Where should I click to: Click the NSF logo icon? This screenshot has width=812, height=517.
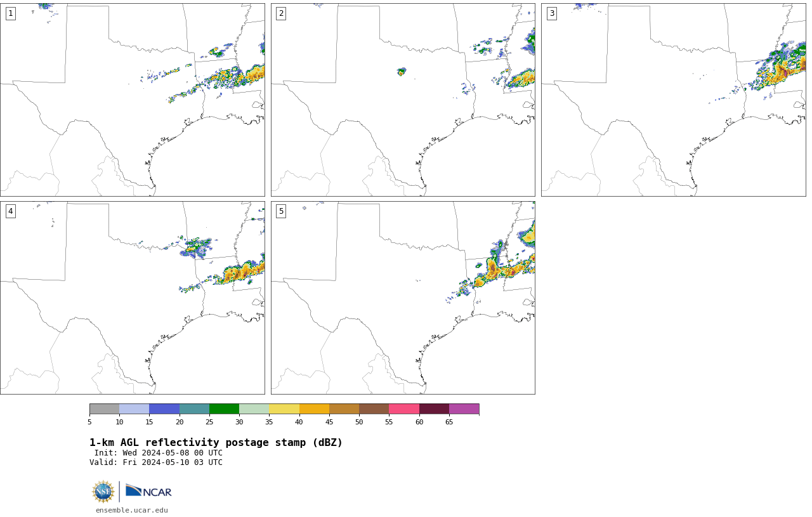103,492
